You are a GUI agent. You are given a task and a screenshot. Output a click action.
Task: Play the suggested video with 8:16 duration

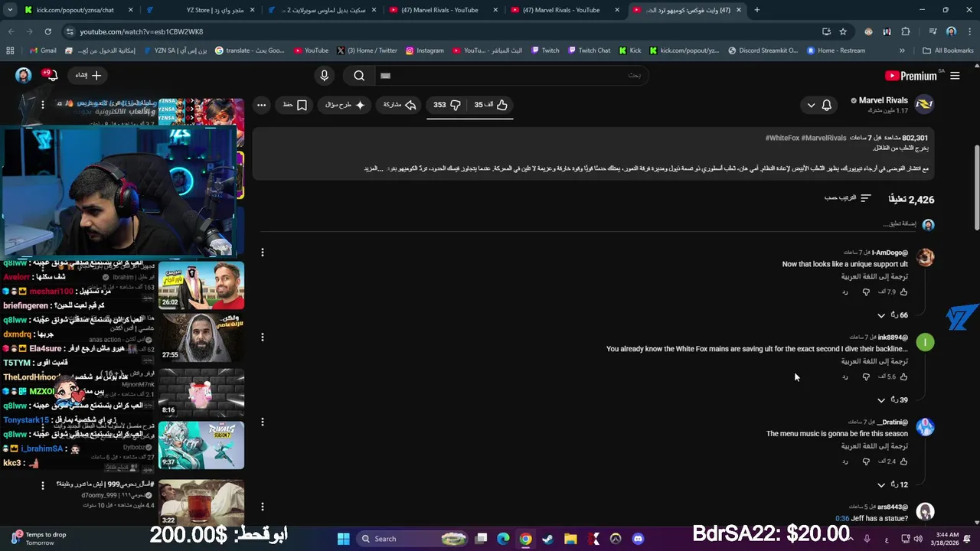click(x=201, y=393)
